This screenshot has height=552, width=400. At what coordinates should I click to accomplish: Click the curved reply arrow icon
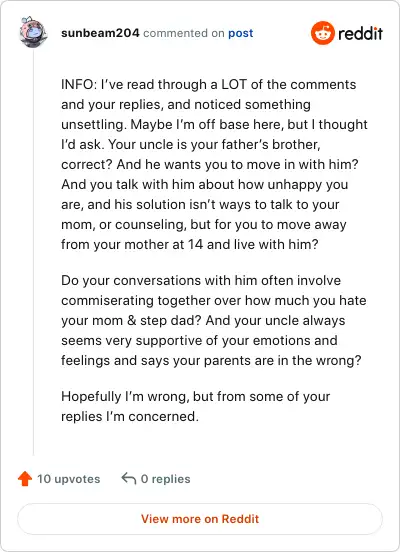pyautogui.click(x=129, y=478)
